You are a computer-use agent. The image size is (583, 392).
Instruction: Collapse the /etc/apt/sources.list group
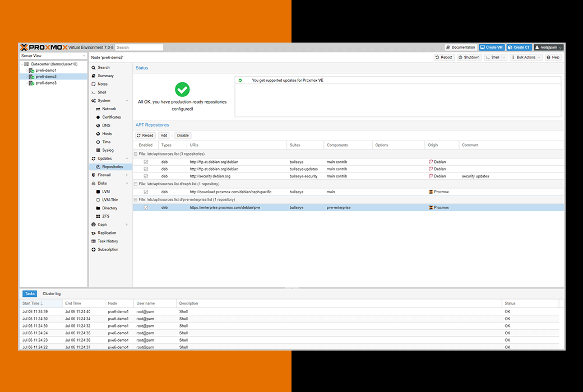point(136,154)
